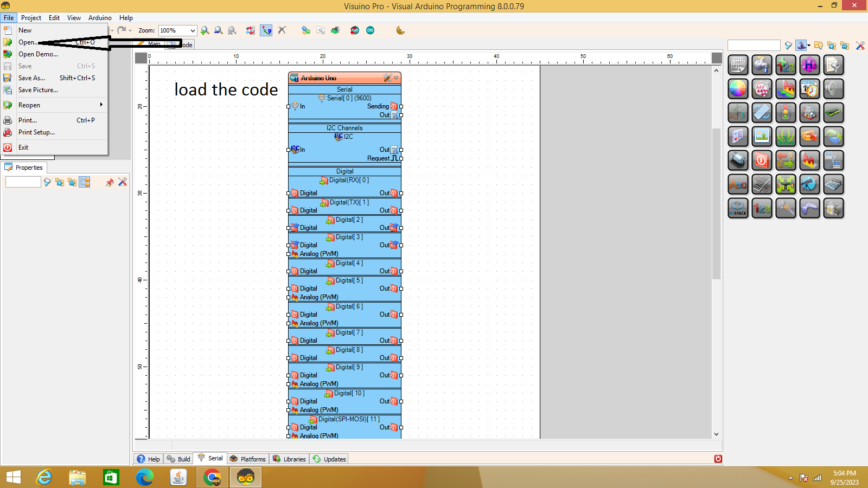Open the Arduino Uno component dropdown arrow

point(397,78)
